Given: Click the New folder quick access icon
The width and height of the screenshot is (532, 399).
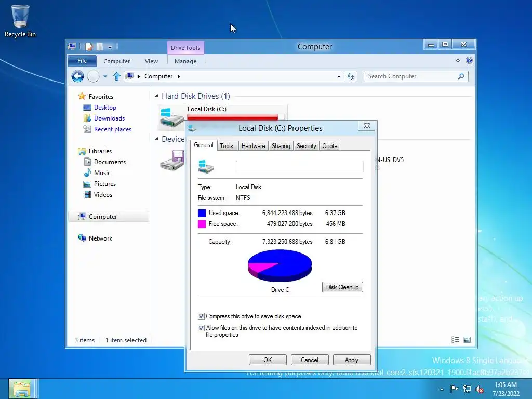Looking at the screenshot, I should click(x=100, y=46).
